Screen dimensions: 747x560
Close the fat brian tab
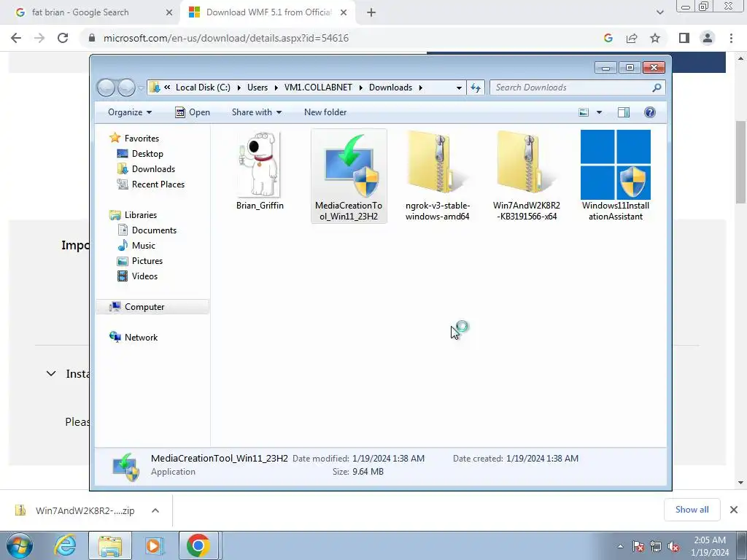click(169, 13)
